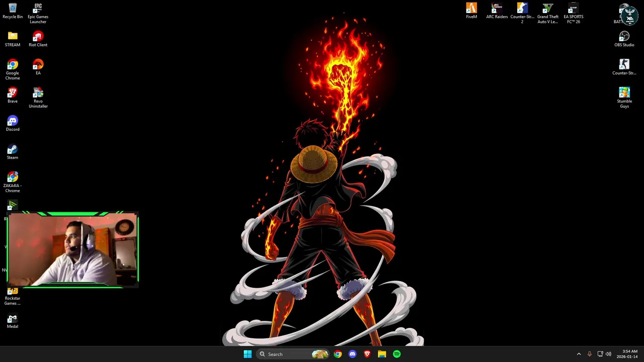
Task: Open the OBS Studio desktop shortcut
Action: pos(624,39)
